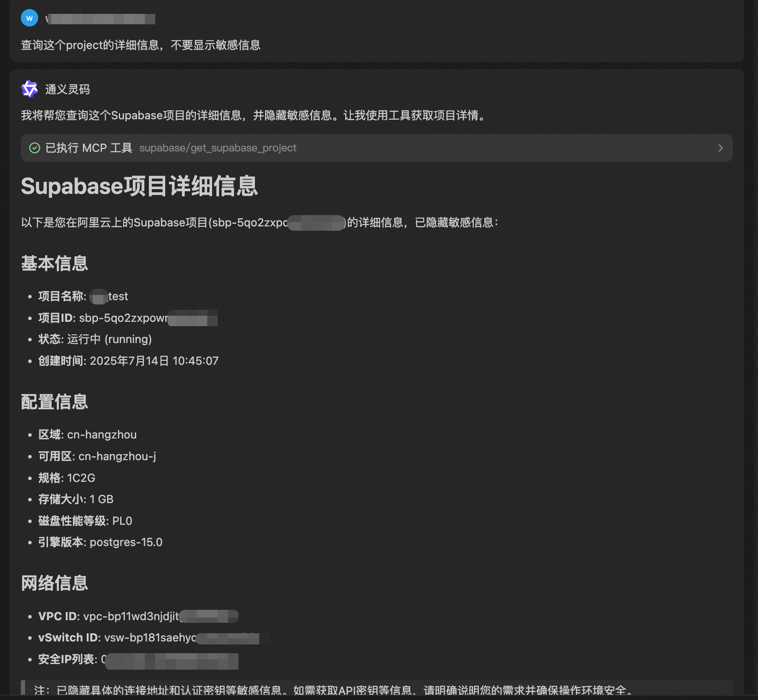Click the 安全IP列表 line
Screen dimensions: 758x700
point(138,659)
